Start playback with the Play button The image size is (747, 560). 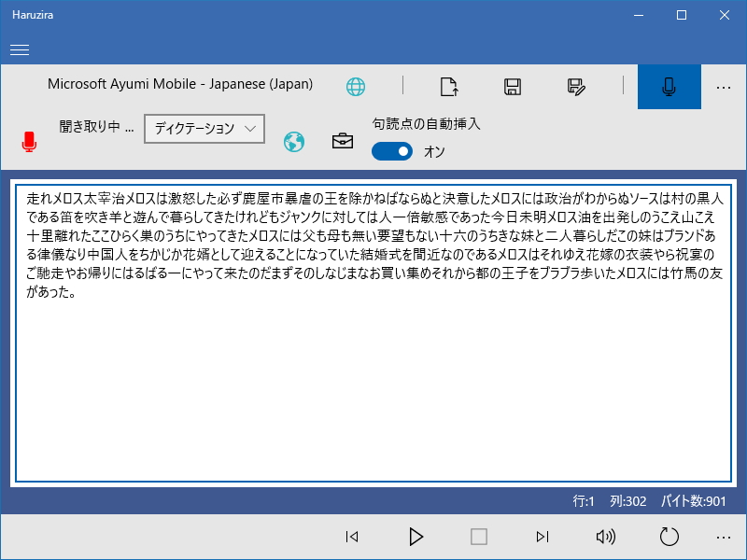(x=416, y=537)
